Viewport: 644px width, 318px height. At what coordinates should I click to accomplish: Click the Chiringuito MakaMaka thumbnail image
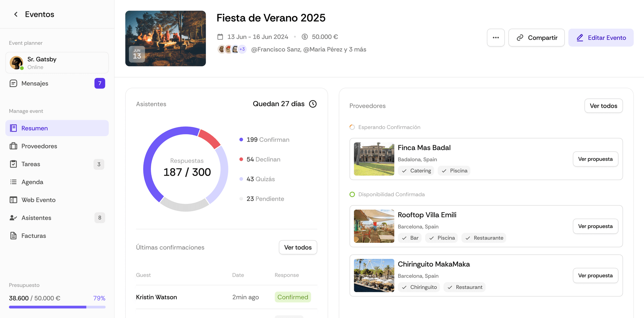pyautogui.click(x=374, y=276)
